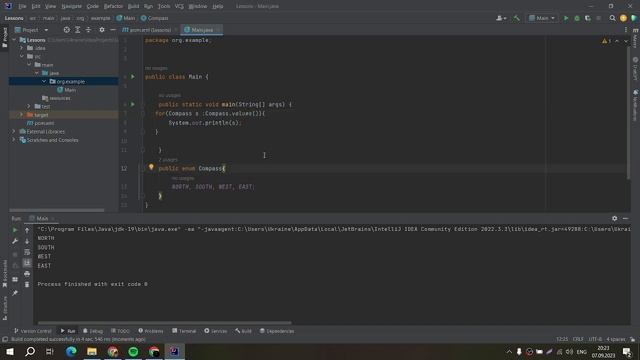This screenshot has height=360, width=640.
Task: Click the Project tree horizontal scrollbar
Action: coord(57,210)
